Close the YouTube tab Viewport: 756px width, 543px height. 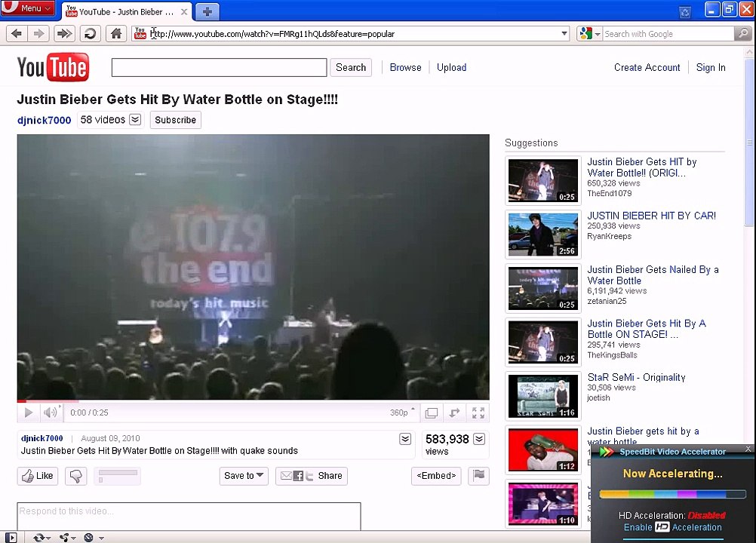pyautogui.click(x=184, y=12)
